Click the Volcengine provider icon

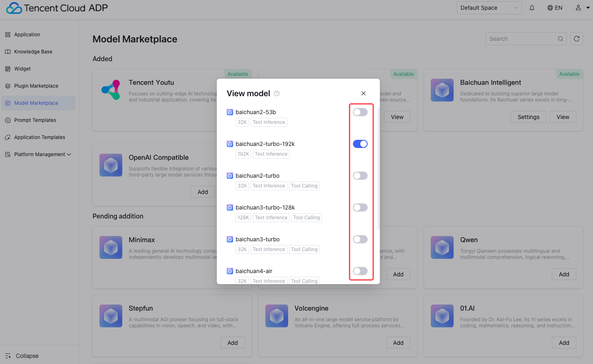[277, 316]
